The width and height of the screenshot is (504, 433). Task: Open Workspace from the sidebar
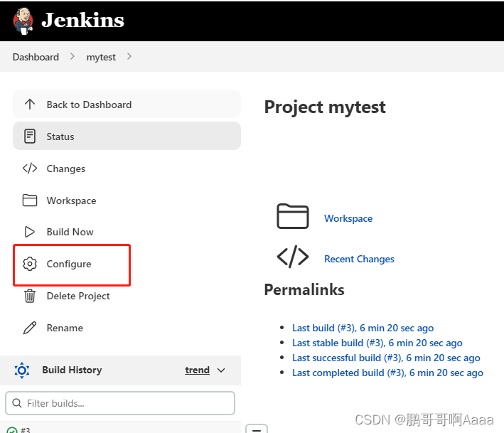[x=71, y=201]
